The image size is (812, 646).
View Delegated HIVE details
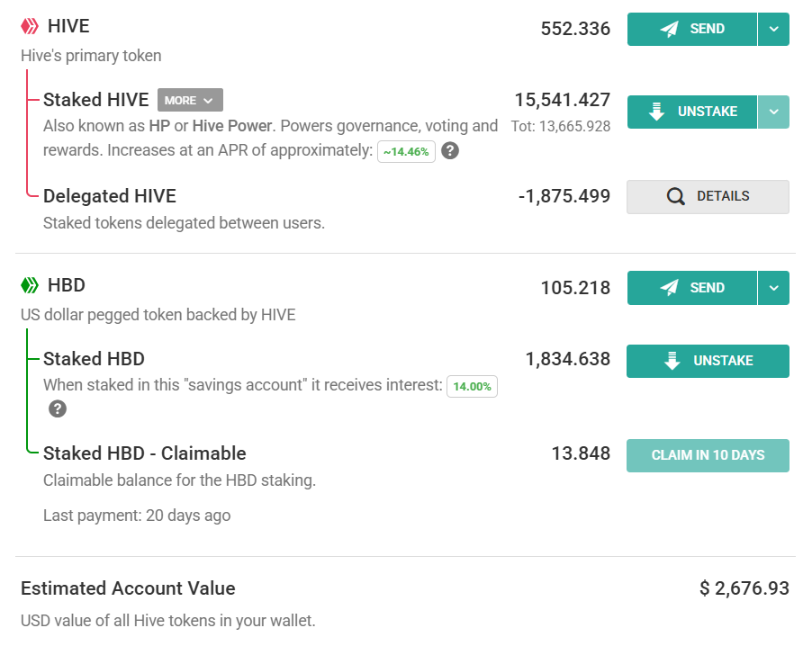708,197
